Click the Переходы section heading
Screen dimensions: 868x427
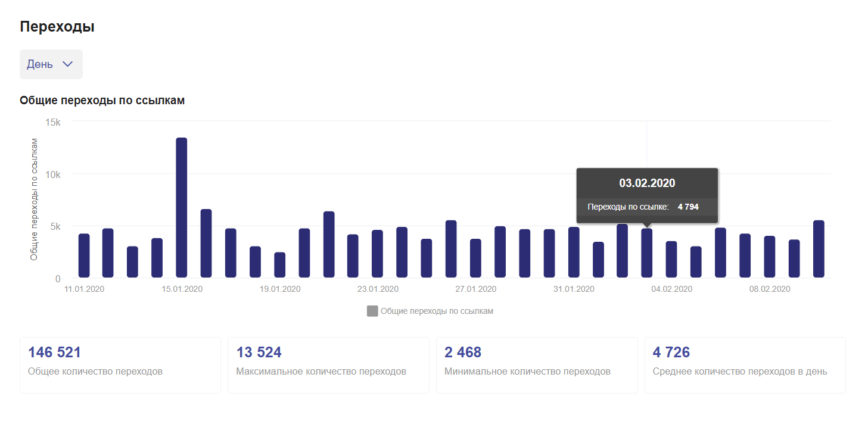tap(57, 27)
